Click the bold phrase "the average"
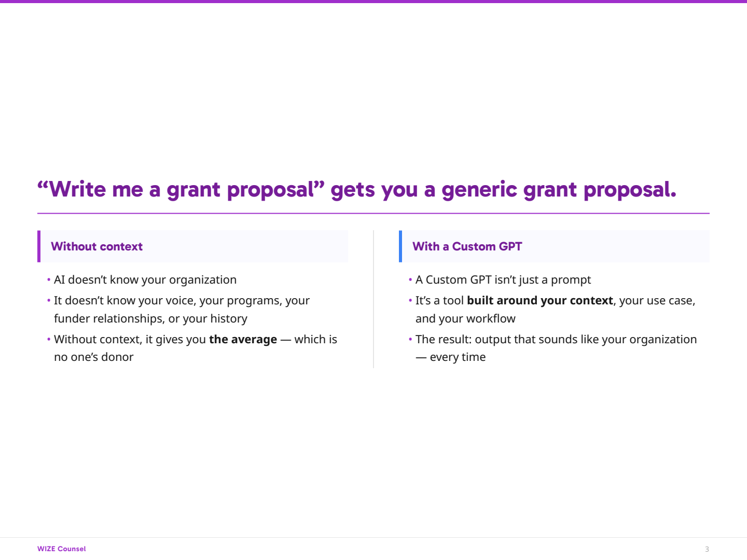The width and height of the screenshot is (747, 560). point(243,340)
